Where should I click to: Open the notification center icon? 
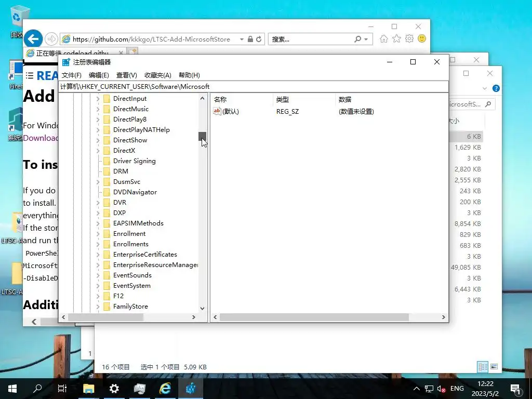coord(515,389)
